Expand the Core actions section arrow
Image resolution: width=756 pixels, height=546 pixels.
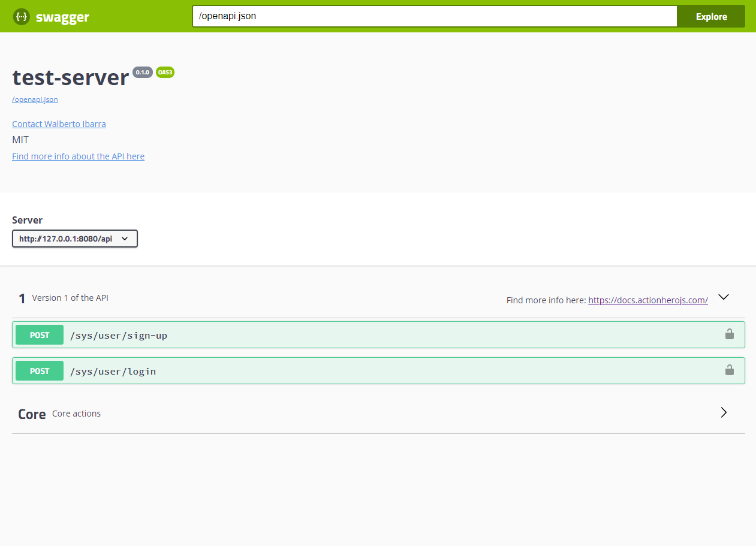724,412
